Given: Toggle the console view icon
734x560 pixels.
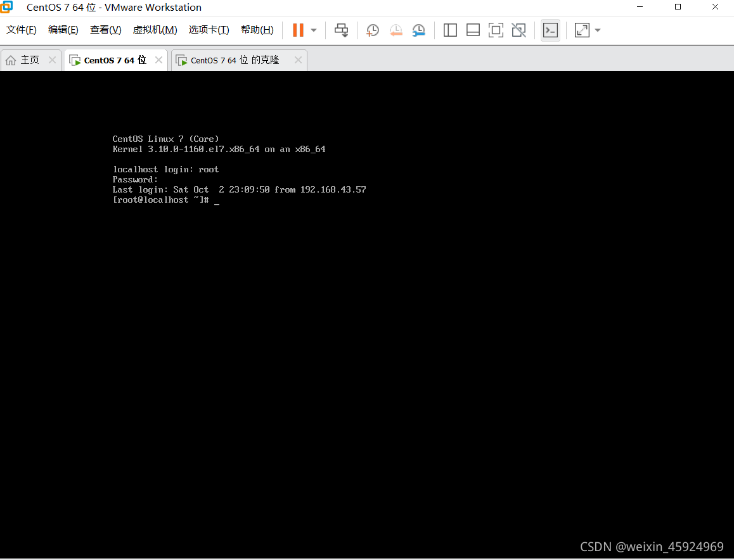Looking at the screenshot, I should click(x=550, y=30).
